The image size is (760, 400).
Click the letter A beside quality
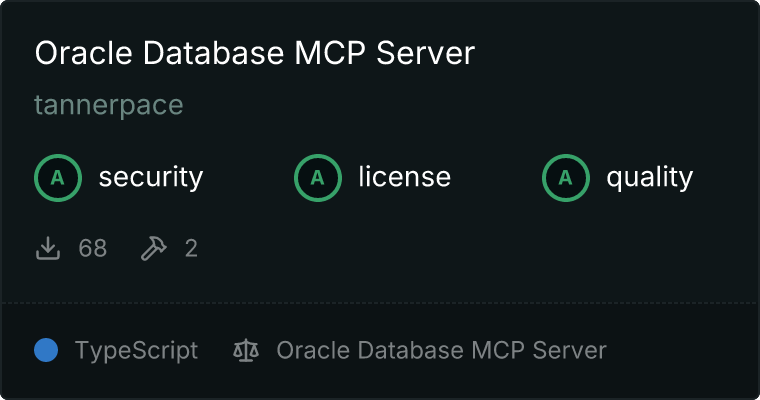[x=566, y=178]
